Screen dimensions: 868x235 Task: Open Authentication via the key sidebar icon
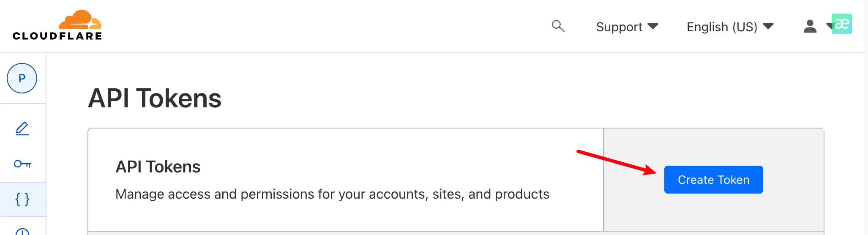tap(22, 164)
